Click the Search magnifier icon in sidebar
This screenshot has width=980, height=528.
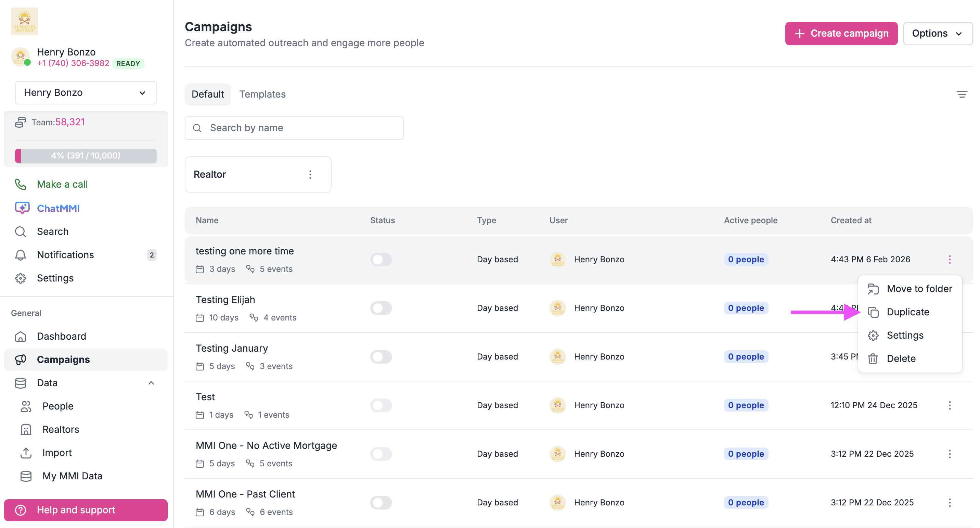[21, 231]
